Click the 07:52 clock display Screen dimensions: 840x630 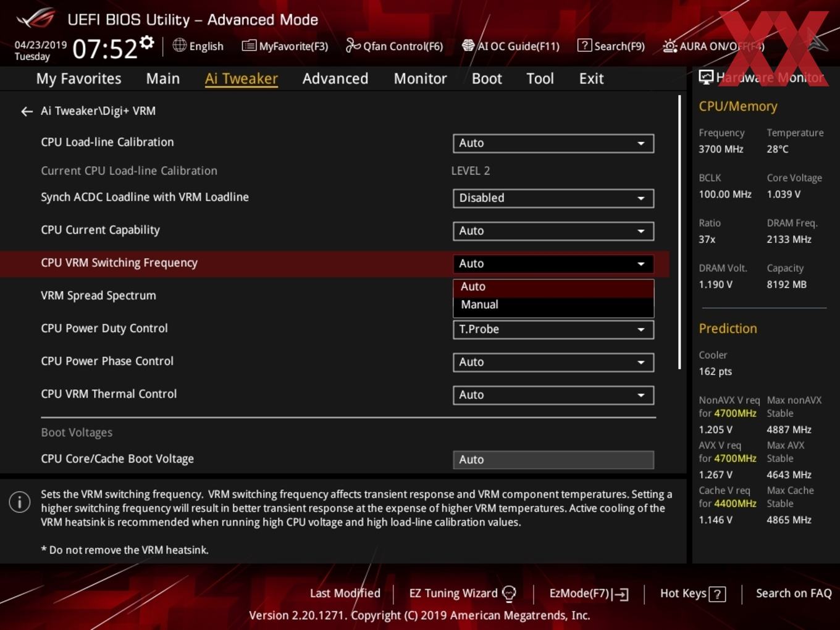click(x=104, y=49)
